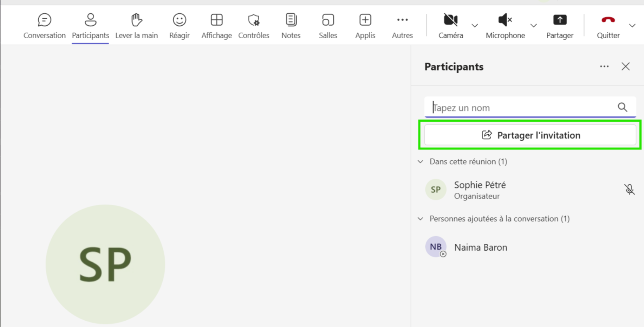Open the Contrôles meeting settings
This screenshot has height=327, width=644.
tap(254, 26)
